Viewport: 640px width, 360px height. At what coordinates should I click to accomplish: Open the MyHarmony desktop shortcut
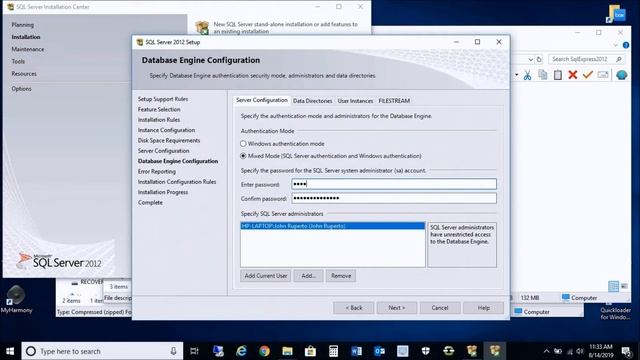click(x=16, y=300)
